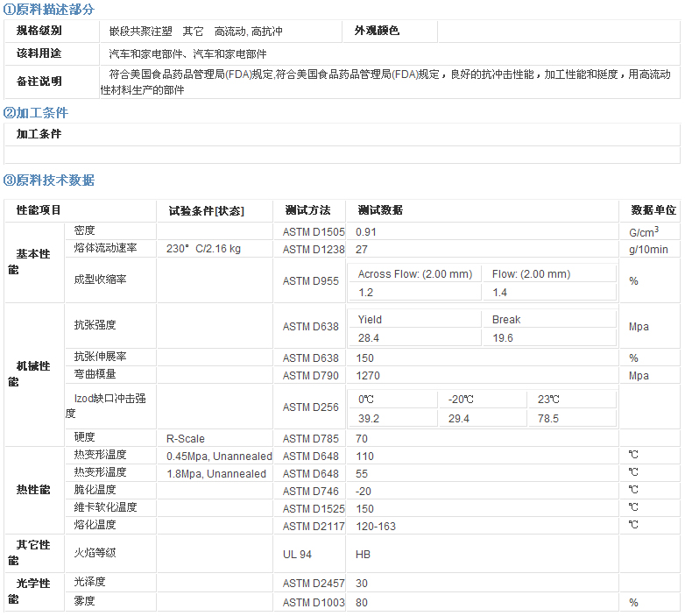The image size is (685, 616).
Task: Select impact value 78.5
Action: click(x=548, y=418)
